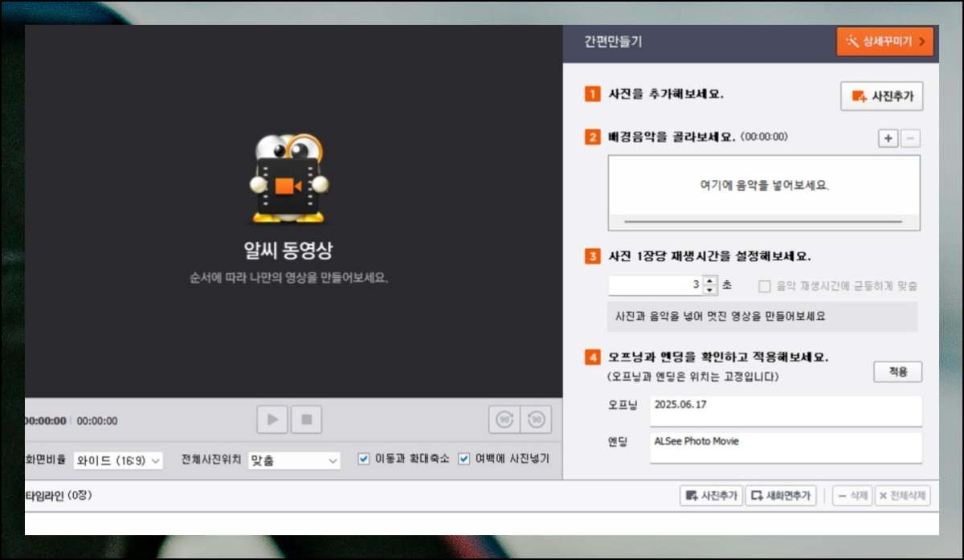Click the 알씨 동영상 title text
The height and width of the screenshot is (560, 964).
288,250
